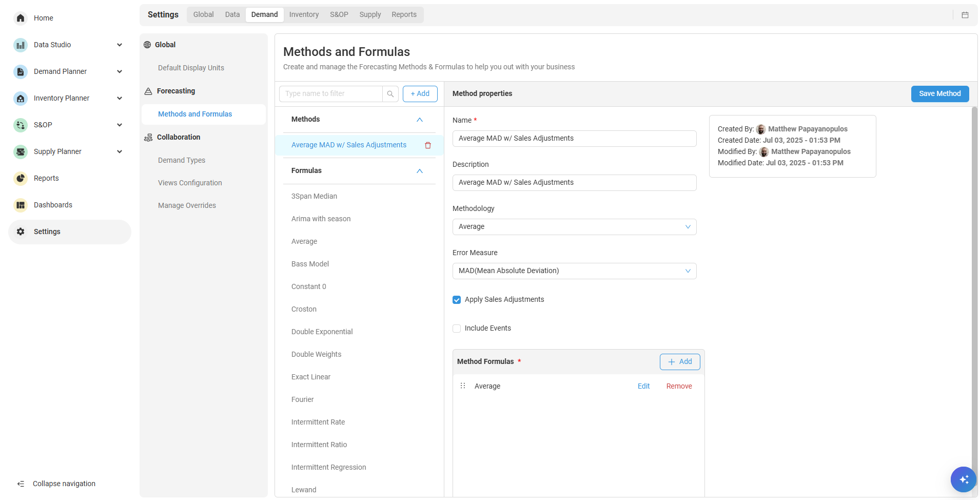980x500 pixels.
Task: Click Remove link for Average formula
Action: click(679, 387)
